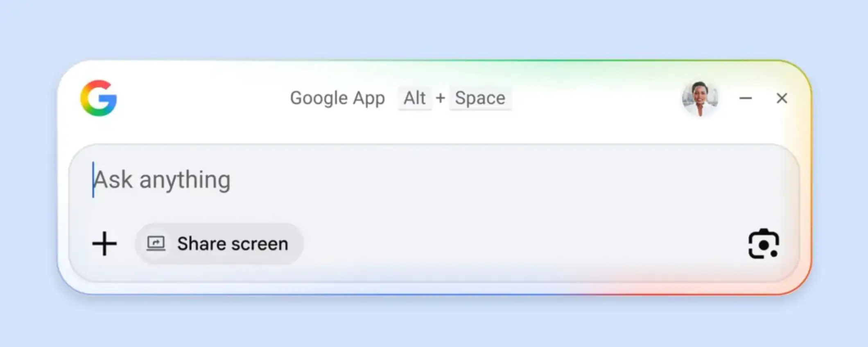Click the plus icon to add attachment
868x347 pixels.
tap(105, 243)
